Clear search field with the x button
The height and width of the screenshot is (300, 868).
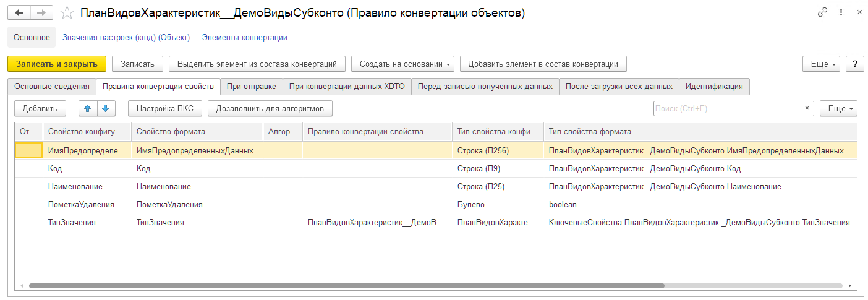807,108
